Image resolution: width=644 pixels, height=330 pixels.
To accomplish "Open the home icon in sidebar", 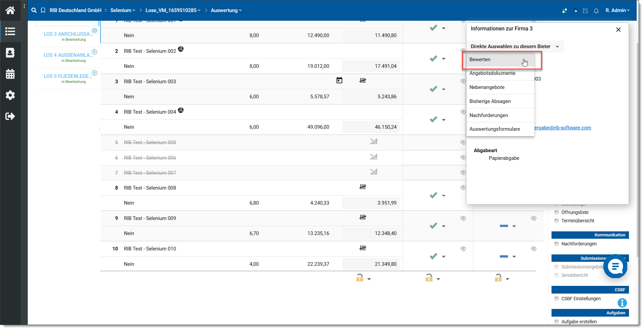I will tap(10, 10).
